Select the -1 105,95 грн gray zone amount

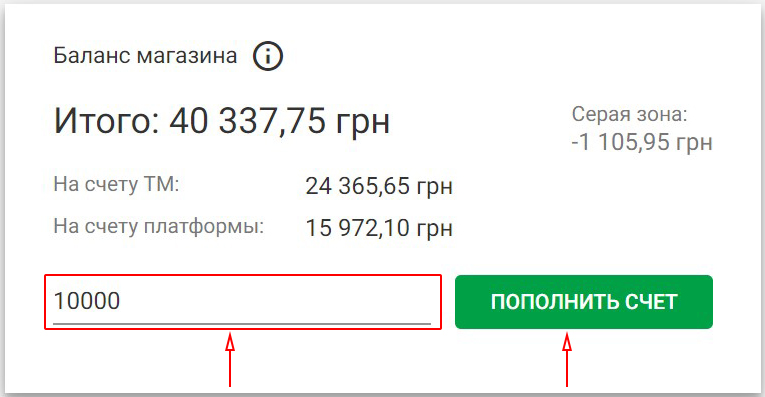point(642,142)
